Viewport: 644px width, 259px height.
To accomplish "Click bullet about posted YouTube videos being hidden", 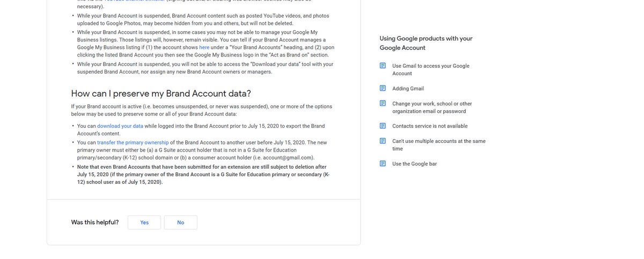I will point(203,19).
